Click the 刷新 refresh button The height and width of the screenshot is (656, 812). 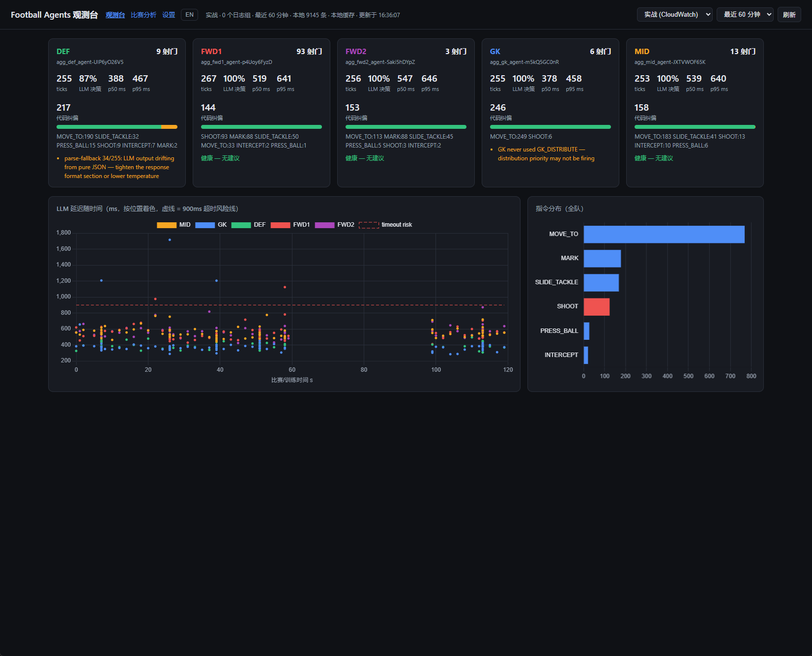point(789,15)
